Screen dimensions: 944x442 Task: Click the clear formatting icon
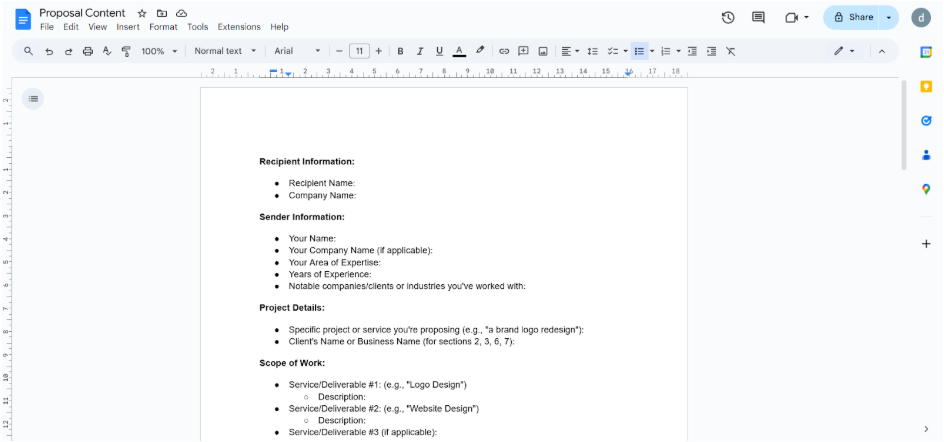730,51
